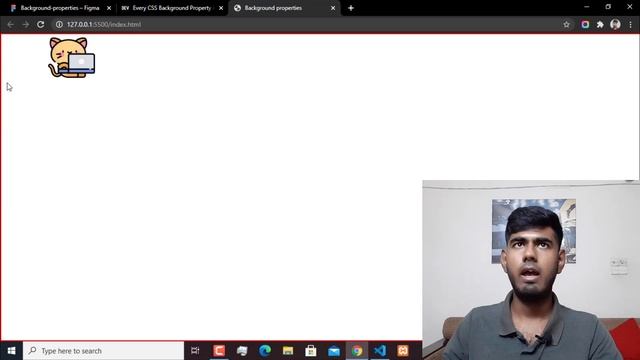Close the Background-properties Figma tab

click(x=109, y=8)
